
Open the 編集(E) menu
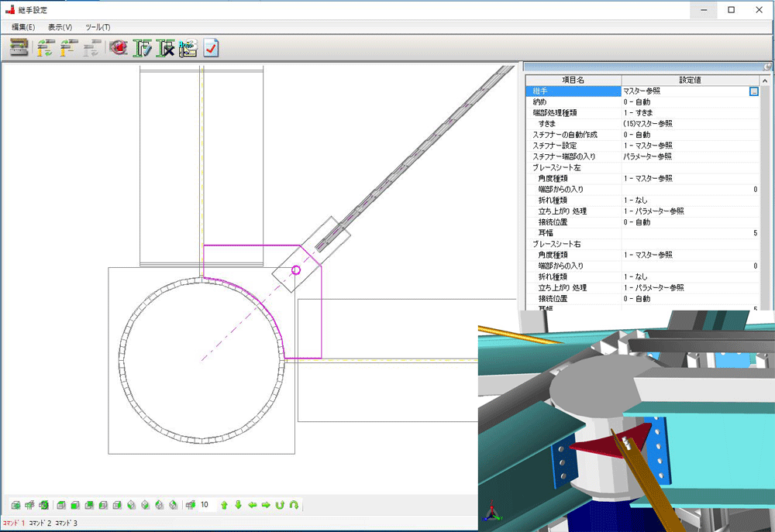point(23,27)
